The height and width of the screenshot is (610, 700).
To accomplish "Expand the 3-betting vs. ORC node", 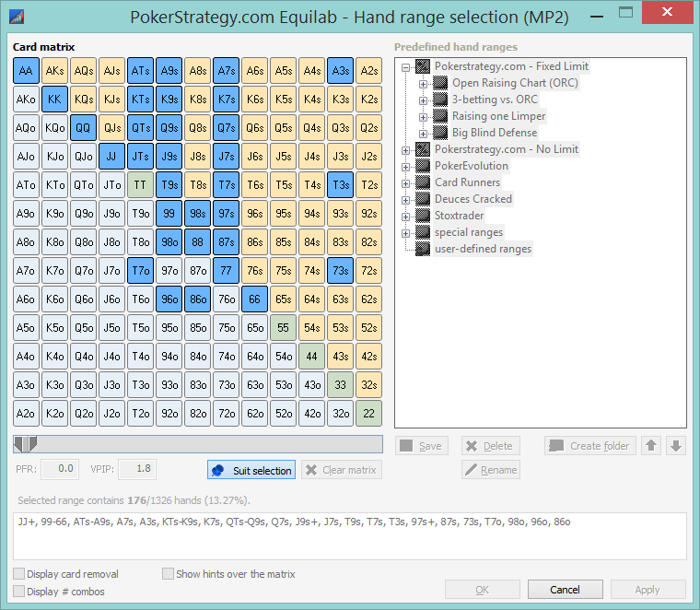I will tap(423, 100).
